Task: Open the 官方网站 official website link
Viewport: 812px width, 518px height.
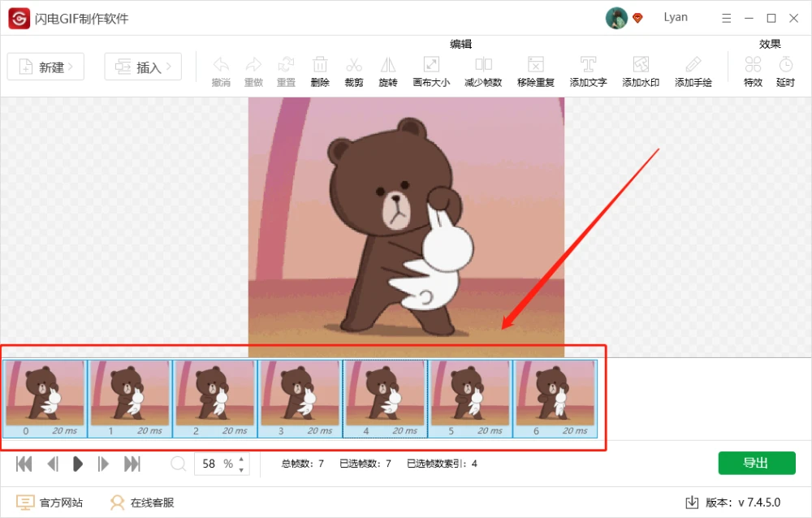Action: [50, 503]
